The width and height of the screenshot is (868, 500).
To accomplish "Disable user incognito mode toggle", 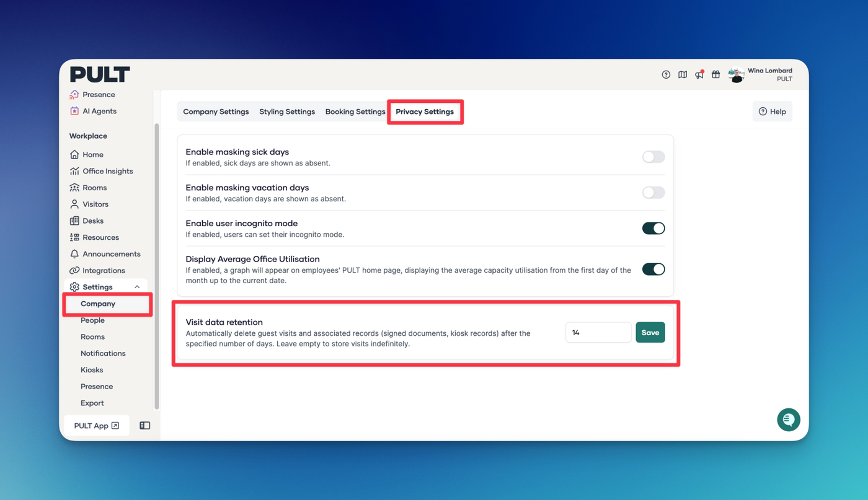I will (x=653, y=228).
